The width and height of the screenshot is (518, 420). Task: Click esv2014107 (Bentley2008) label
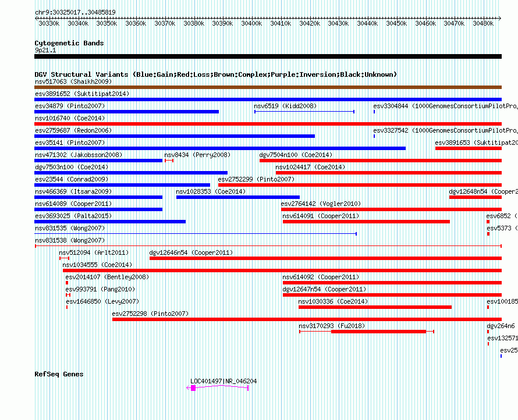[107, 277]
